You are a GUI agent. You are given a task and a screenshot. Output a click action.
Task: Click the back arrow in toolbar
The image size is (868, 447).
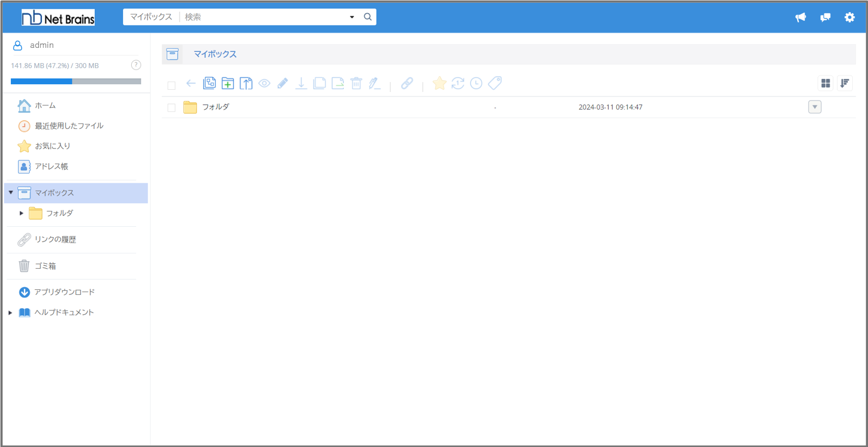click(x=191, y=83)
